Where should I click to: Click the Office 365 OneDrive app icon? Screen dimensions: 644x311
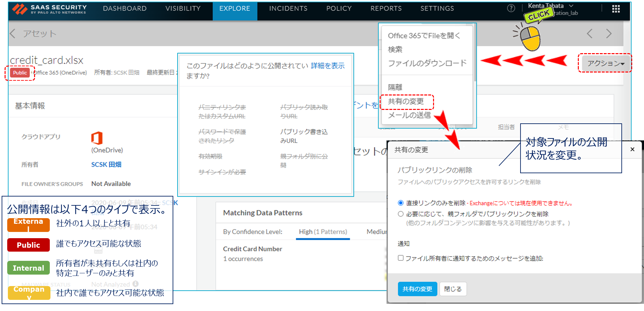pyautogui.click(x=97, y=138)
